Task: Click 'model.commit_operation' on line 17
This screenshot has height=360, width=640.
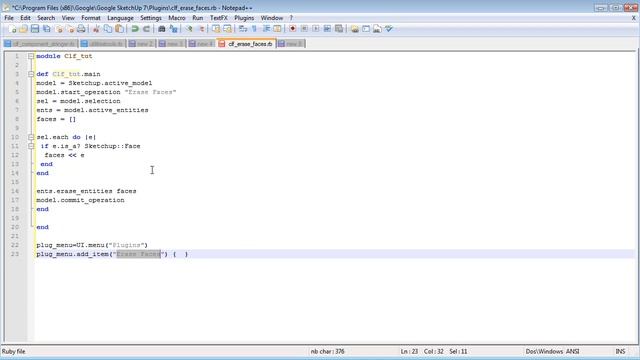Action: (80, 200)
